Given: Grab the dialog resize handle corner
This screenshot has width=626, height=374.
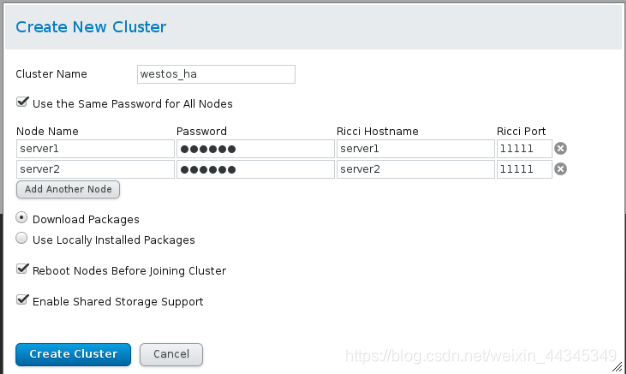Looking at the screenshot, I should (617, 366).
